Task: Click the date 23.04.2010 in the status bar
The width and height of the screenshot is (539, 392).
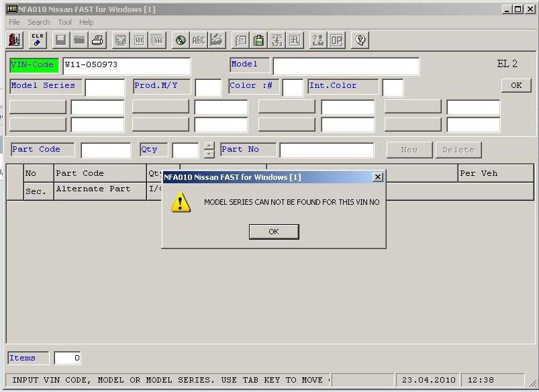Action: click(x=428, y=380)
